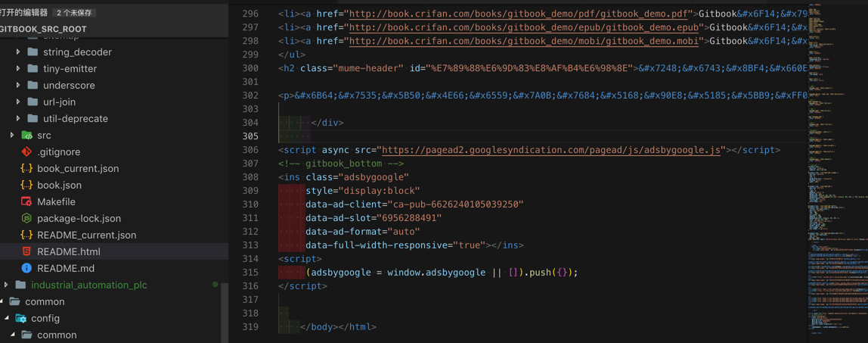868x343 pixels.
Task: Click the 打开的编辑器 section header
Action: tap(23, 12)
